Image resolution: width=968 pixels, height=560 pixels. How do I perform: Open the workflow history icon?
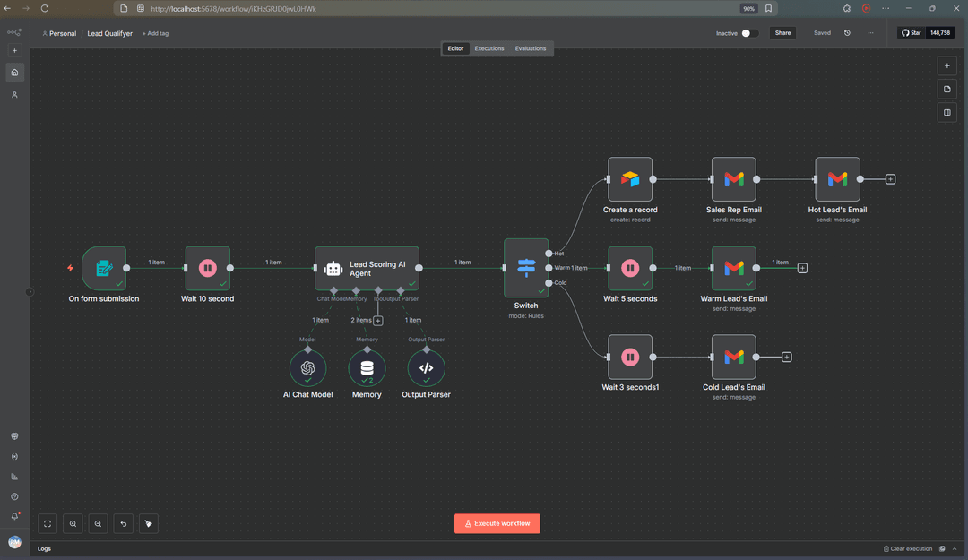pos(847,33)
